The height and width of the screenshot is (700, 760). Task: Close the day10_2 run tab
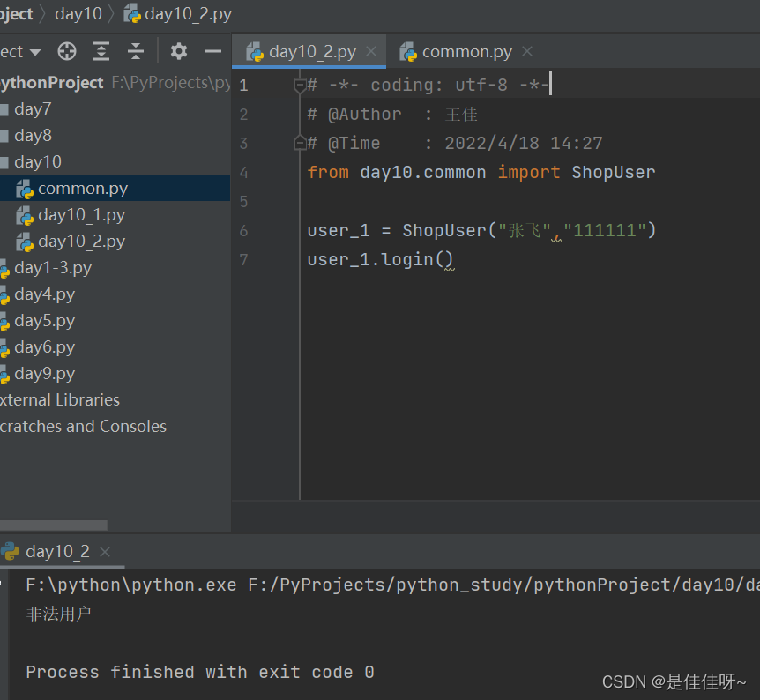(105, 552)
